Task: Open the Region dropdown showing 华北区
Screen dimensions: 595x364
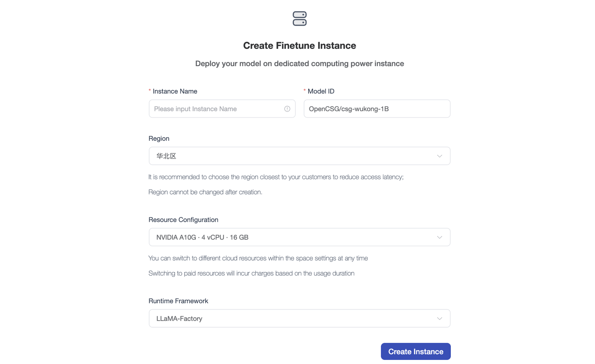Action: coord(289,156)
